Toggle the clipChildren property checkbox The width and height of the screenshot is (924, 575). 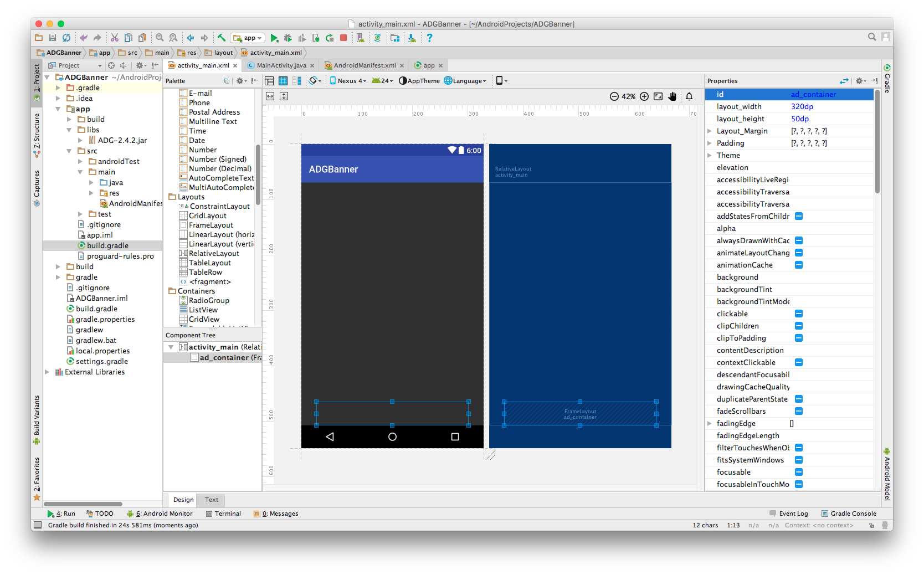pos(799,326)
